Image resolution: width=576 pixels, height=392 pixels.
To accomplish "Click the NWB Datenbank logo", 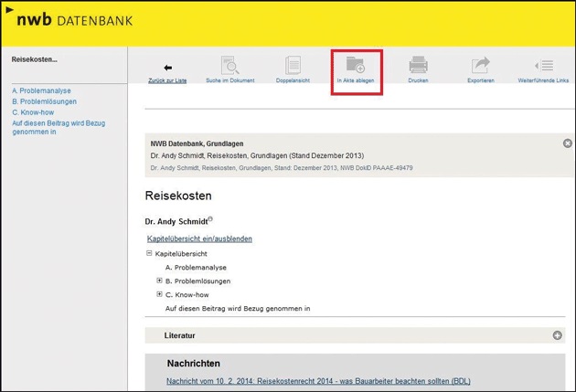I will click(73, 20).
